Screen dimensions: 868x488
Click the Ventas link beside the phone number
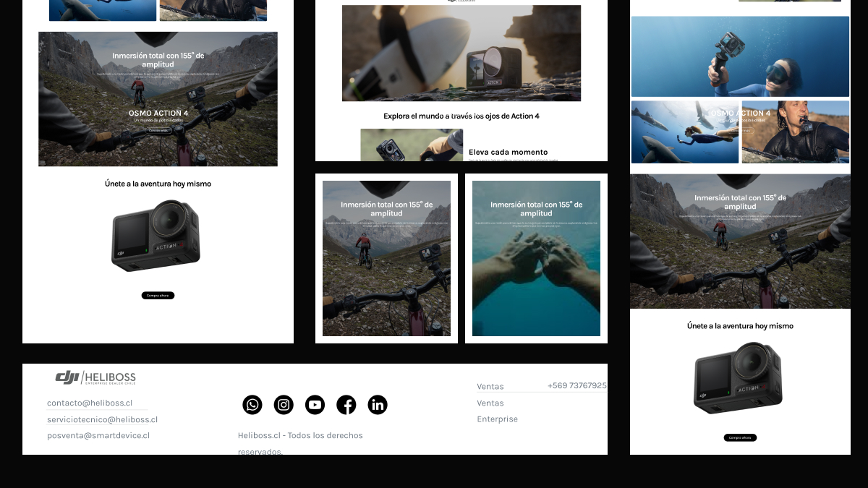pos(490,386)
